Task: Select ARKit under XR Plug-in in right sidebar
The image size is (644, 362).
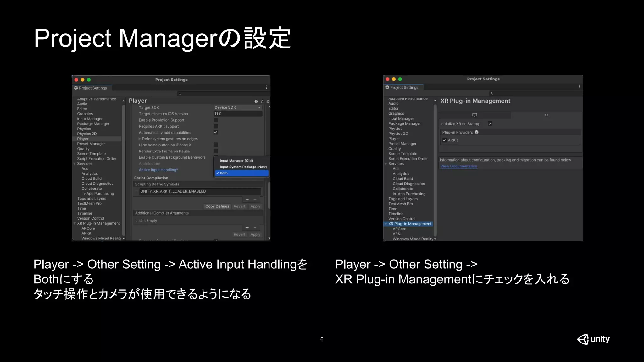Action: pos(397,234)
